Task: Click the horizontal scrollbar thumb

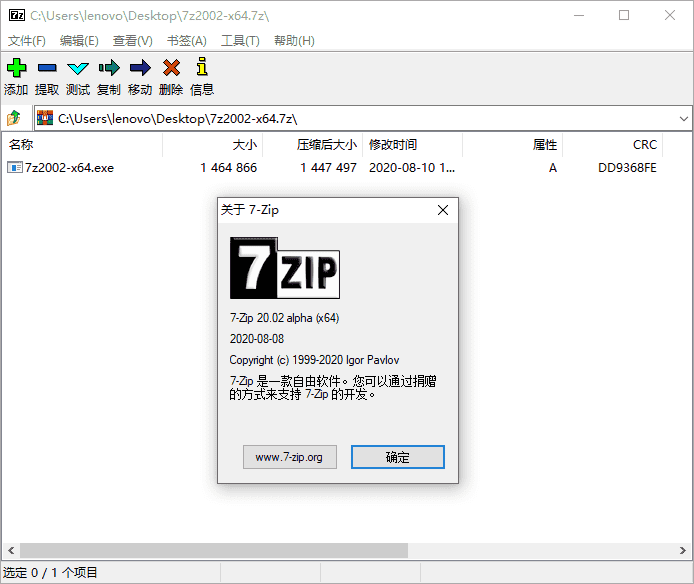Action: pos(213,551)
